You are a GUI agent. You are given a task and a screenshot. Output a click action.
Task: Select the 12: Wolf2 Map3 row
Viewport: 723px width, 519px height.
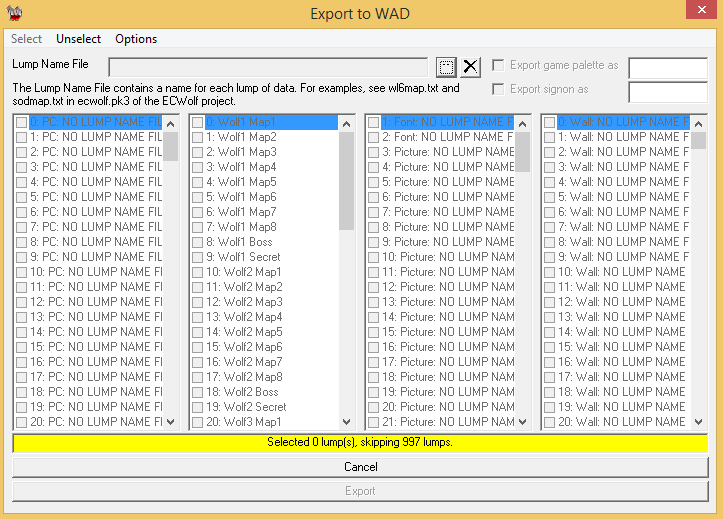pyautogui.click(x=264, y=302)
